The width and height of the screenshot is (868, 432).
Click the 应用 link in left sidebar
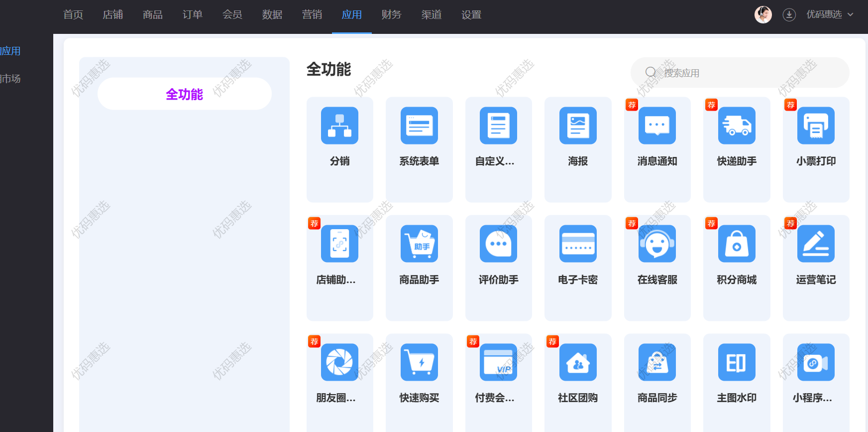coord(10,51)
